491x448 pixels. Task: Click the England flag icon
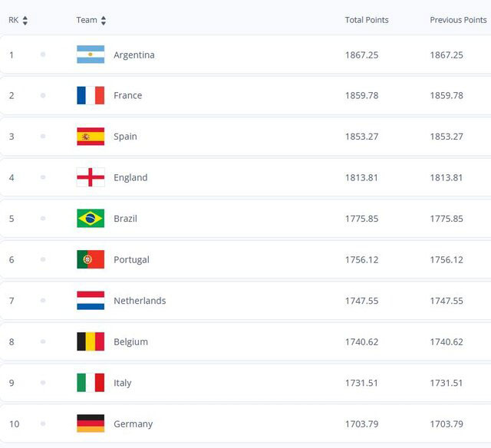tap(91, 177)
